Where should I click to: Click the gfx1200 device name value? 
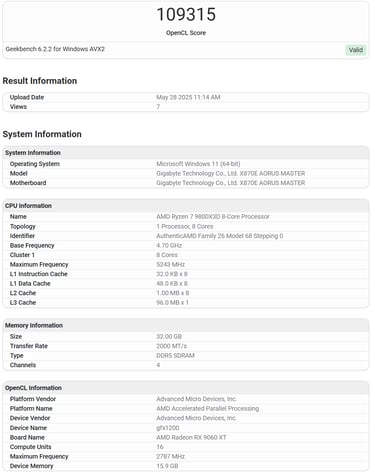point(168,428)
